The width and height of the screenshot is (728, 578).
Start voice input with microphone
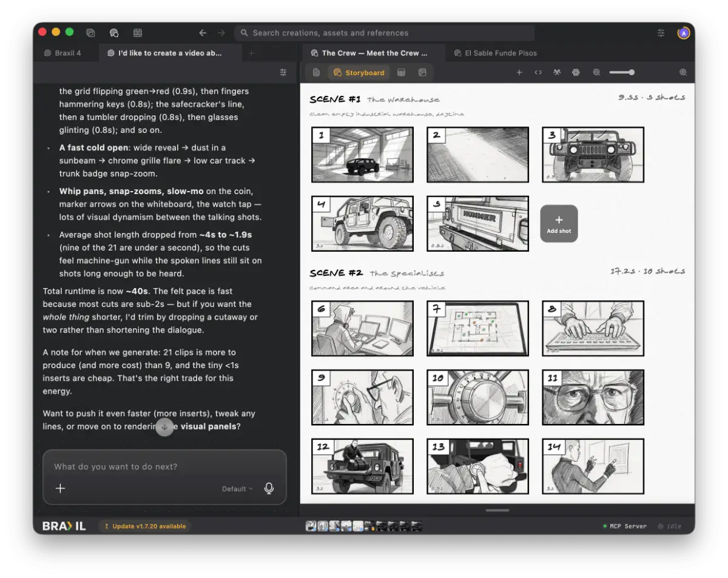click(269, 488)
